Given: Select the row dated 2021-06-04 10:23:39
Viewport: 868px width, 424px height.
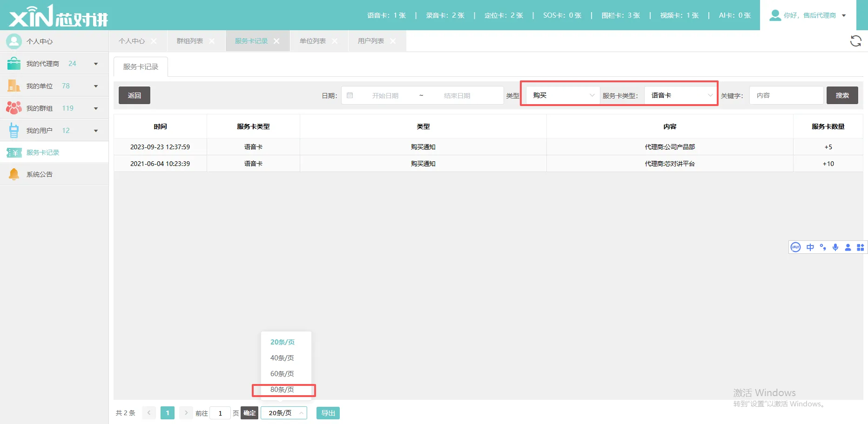Looking at the screenshot, I should coord(488,164).
